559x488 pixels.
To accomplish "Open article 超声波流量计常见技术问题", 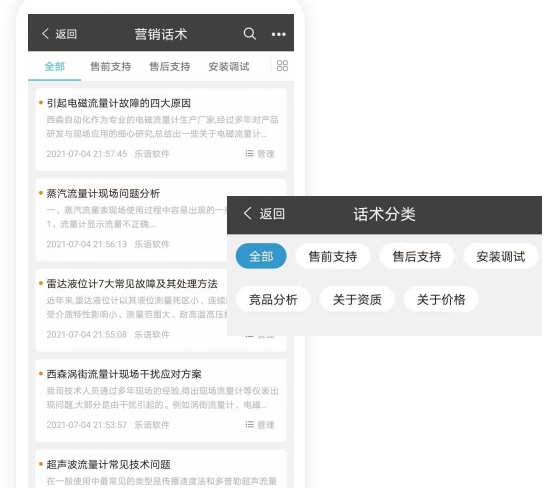I will pos(108,464).
